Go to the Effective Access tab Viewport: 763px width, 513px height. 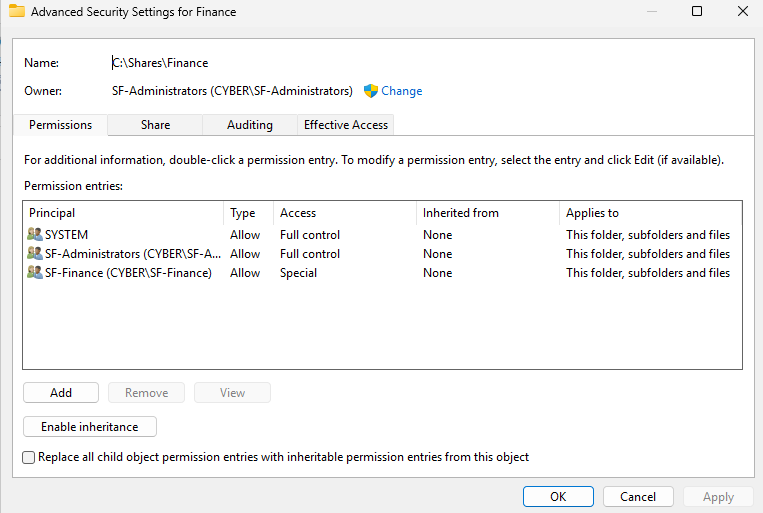[346, 125]
